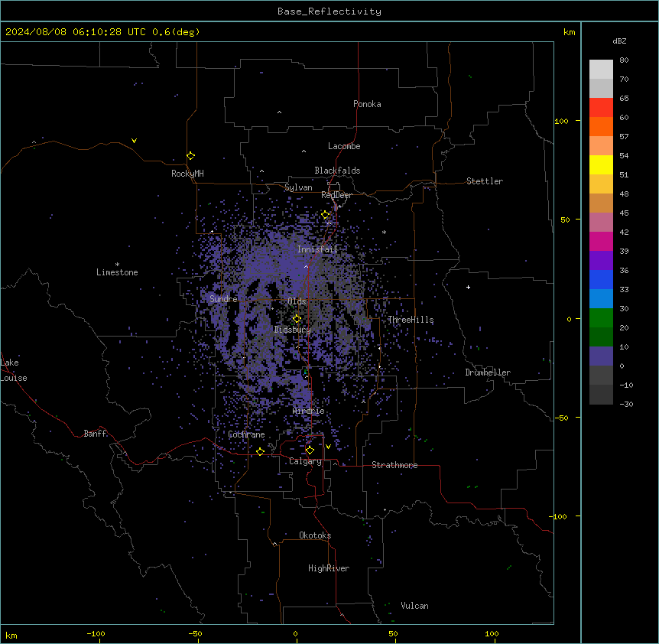
Task: Click the white caret marker below Ponoka
Action: [x=280, y=112]
